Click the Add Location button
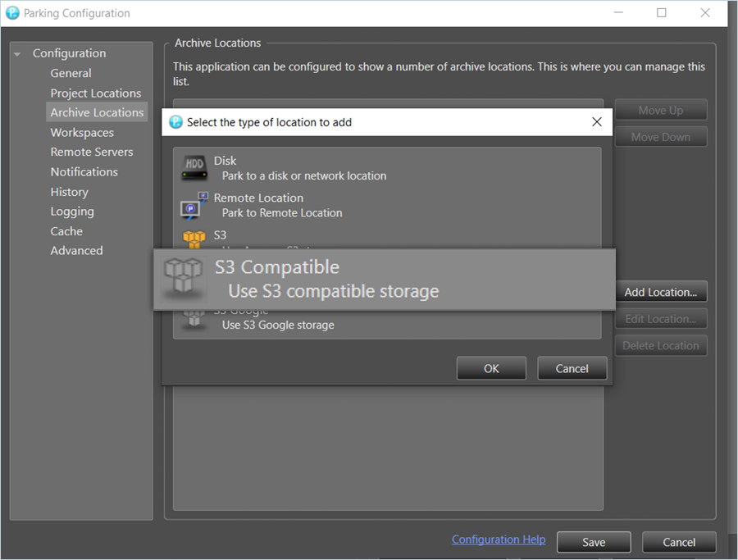The height and width of the screenshot is (560, 738). [x=660, y=292]
